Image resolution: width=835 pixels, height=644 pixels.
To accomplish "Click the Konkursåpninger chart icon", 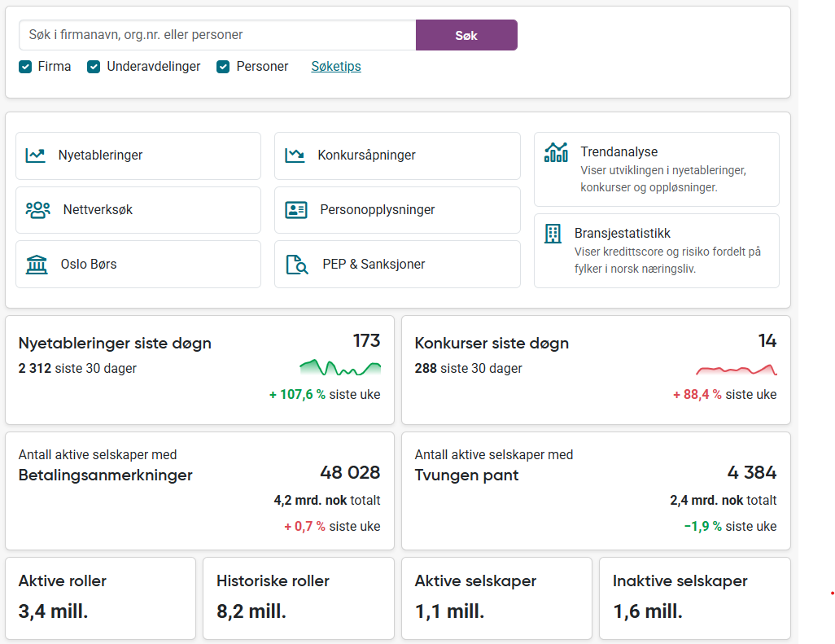I will click(x=296, y=155).
